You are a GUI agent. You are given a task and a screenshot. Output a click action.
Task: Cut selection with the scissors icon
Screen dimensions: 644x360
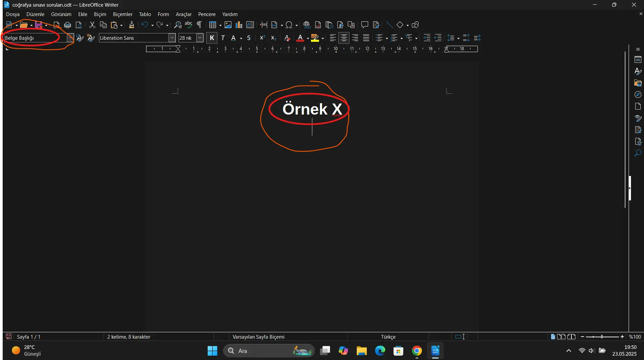pos(92,25)
